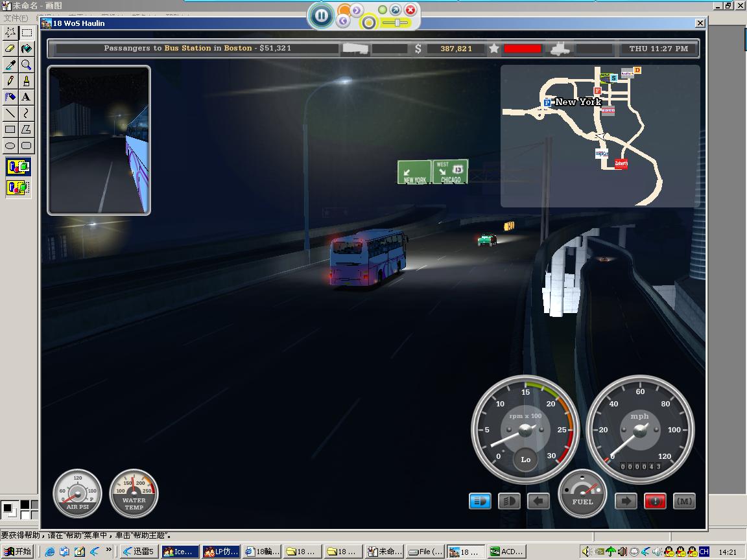Click the black color swatch in palette
The height and width of the screenshot is (560, 747).
pyautogui.click(x=25, y=505)
